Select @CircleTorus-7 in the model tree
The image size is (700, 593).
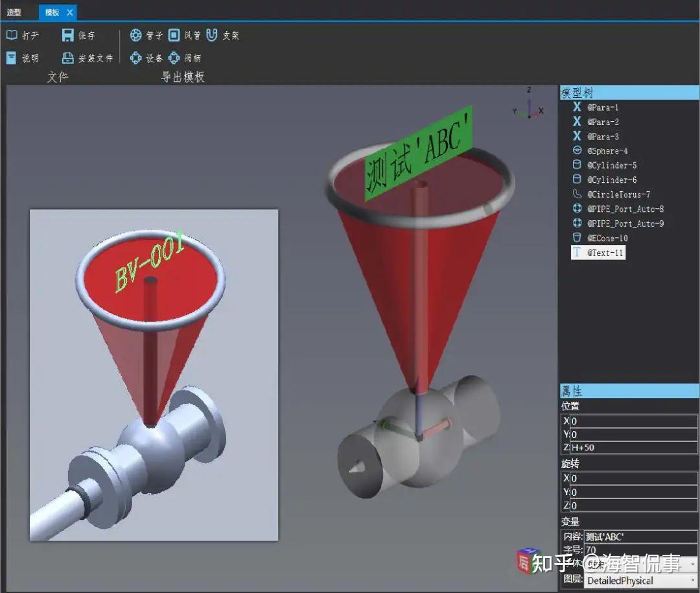616,194
